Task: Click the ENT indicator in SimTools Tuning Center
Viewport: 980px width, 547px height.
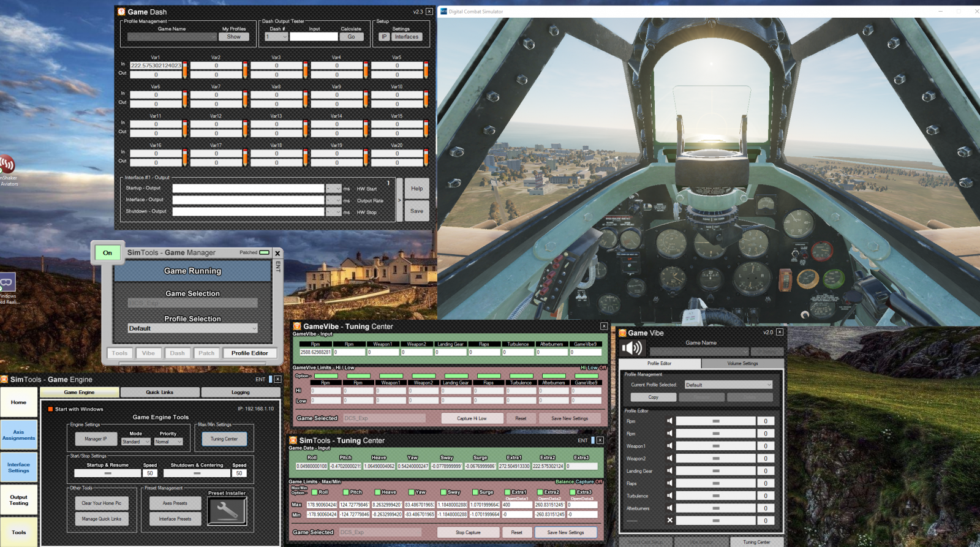Action: 582,440
